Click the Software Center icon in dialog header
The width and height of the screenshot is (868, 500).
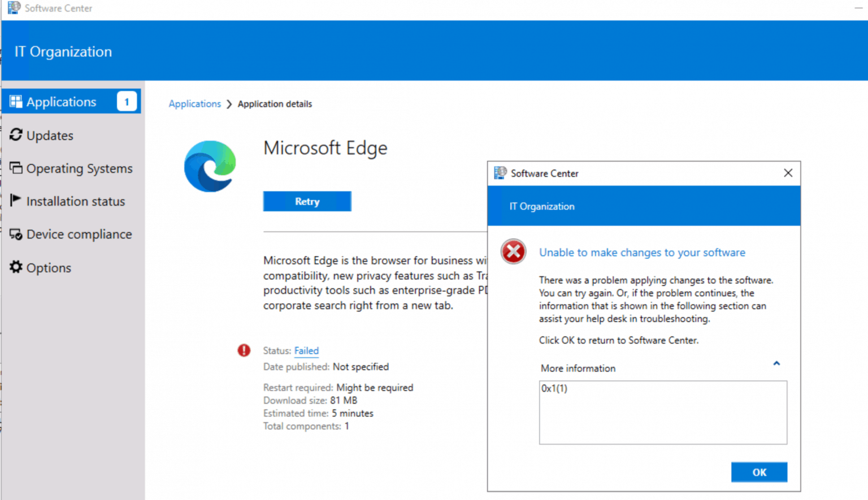coord(500,173)
